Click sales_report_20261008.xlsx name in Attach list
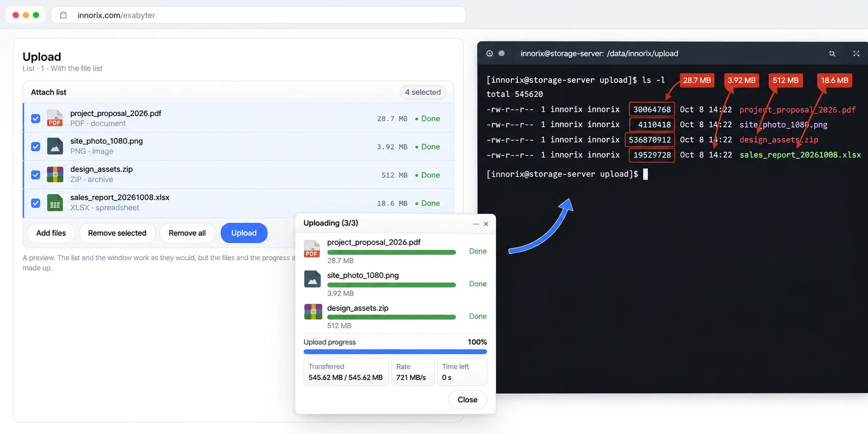This screenshot has width=868, height=434. (119, 197)
